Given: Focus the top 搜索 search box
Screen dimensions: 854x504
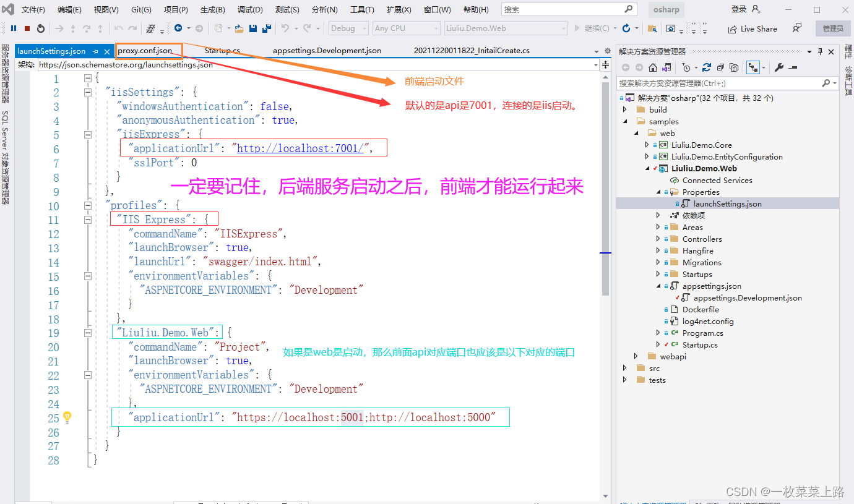Looking at the screenshot, I should click(569, 9).
